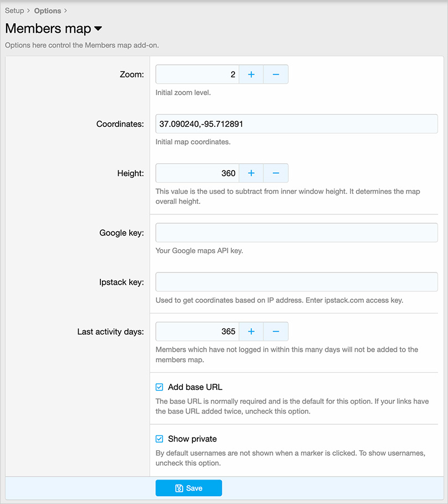The height and width of the screenshot is (504, 448).
Task: Go to Setup in breadcrumb
Action: pos(14,11)
